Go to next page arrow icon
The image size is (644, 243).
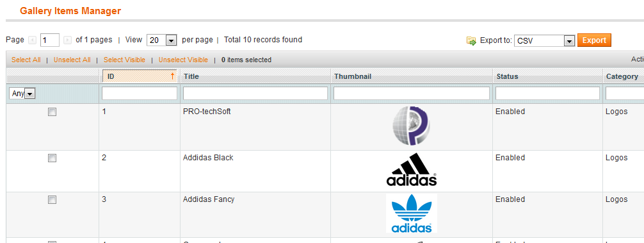(x=68, y=40)
